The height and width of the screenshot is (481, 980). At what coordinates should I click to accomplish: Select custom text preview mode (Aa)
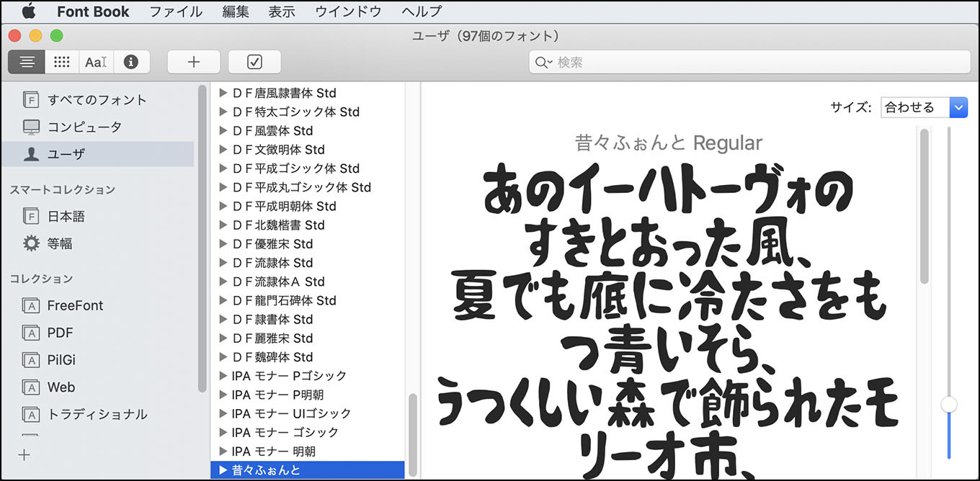click(96, 62)
